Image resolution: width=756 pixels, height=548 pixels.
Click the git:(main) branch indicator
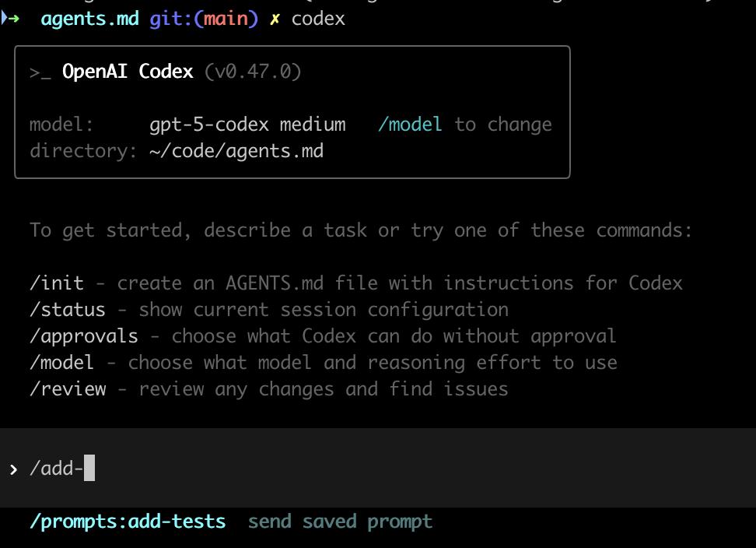(203, 19)
